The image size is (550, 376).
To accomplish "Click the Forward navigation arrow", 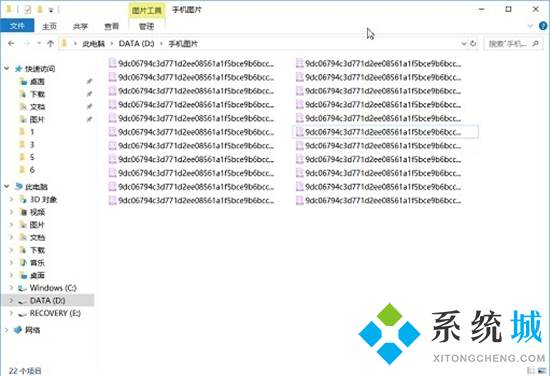I will point(27,43).
